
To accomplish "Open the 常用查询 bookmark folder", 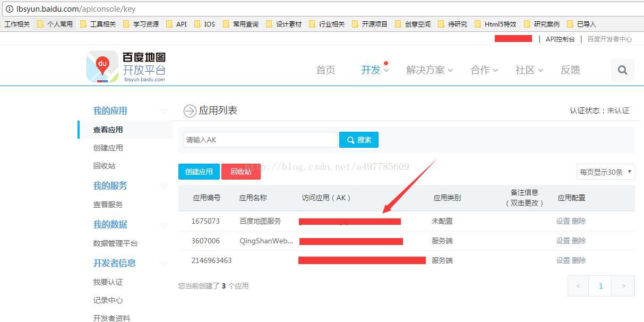I will pos(241,24).
